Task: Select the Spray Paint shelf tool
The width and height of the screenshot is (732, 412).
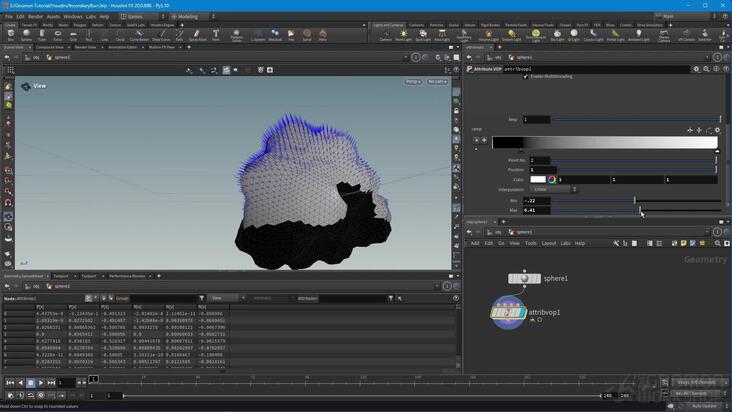Action: [x=197, y=35]
